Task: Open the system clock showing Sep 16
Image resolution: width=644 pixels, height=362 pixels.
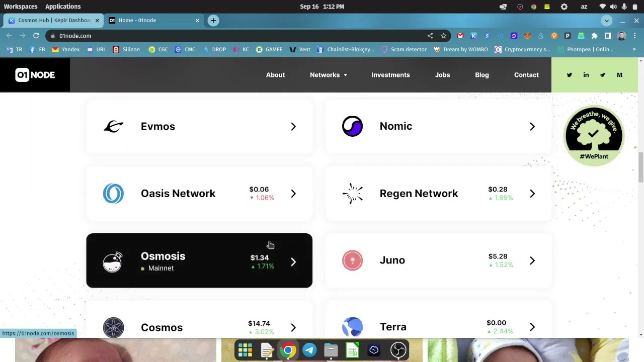Action: tap(322, 7)
